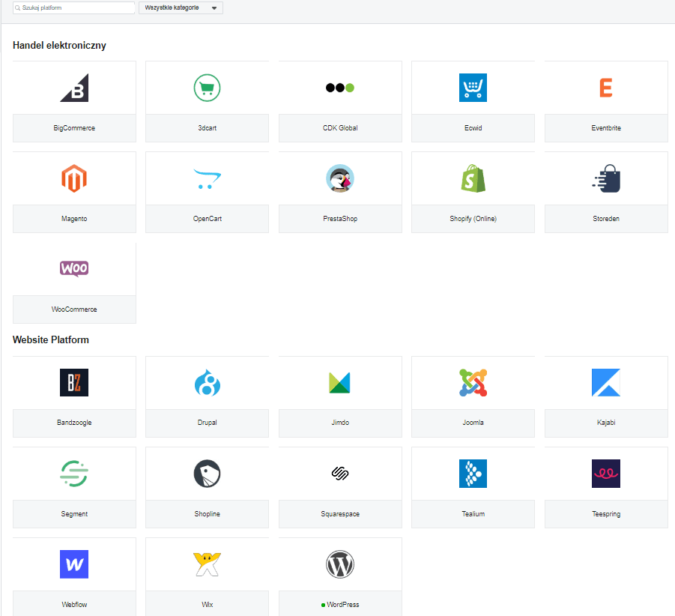Click the Website Platform section heading

(51, 339)
